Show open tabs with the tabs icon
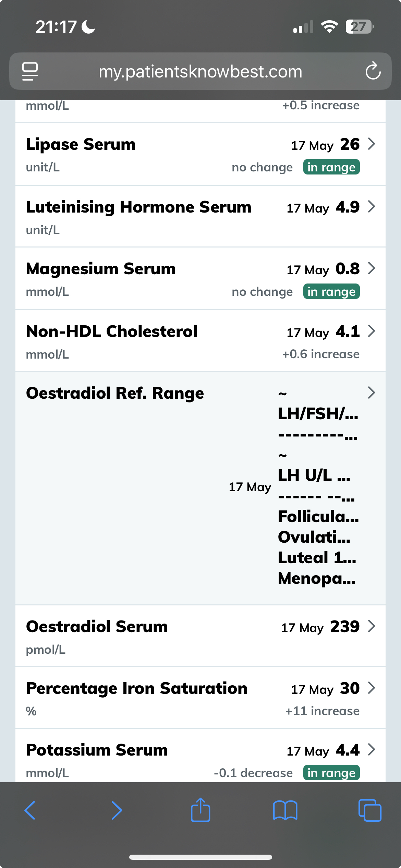 pos(369,810)
